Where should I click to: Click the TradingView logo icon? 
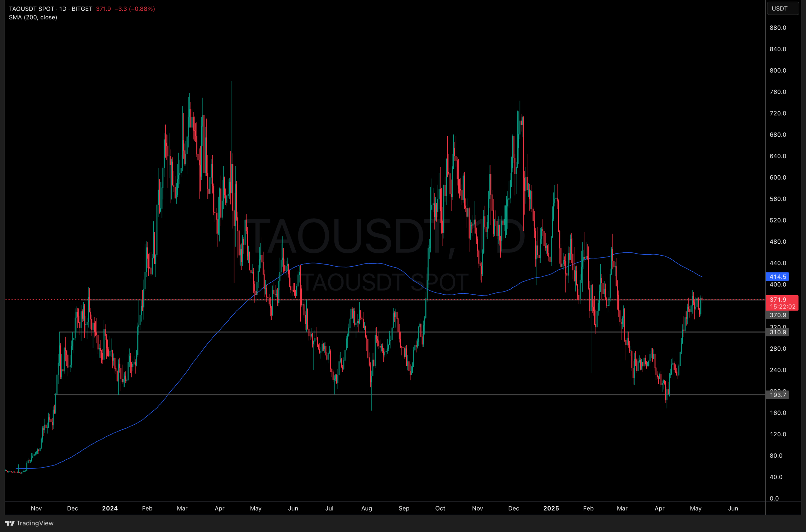click(x=9, y=523)
